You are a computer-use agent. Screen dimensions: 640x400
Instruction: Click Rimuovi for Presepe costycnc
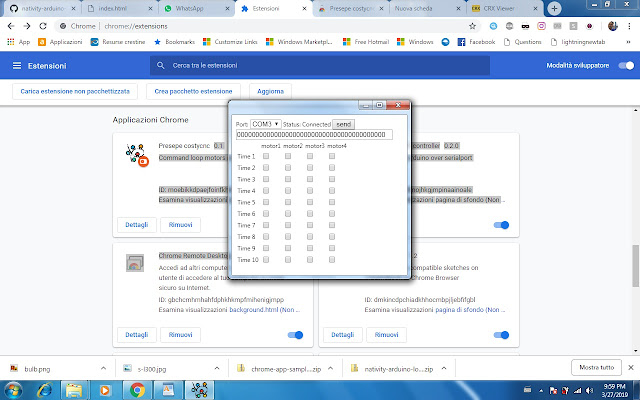click(x=180, y=225)
